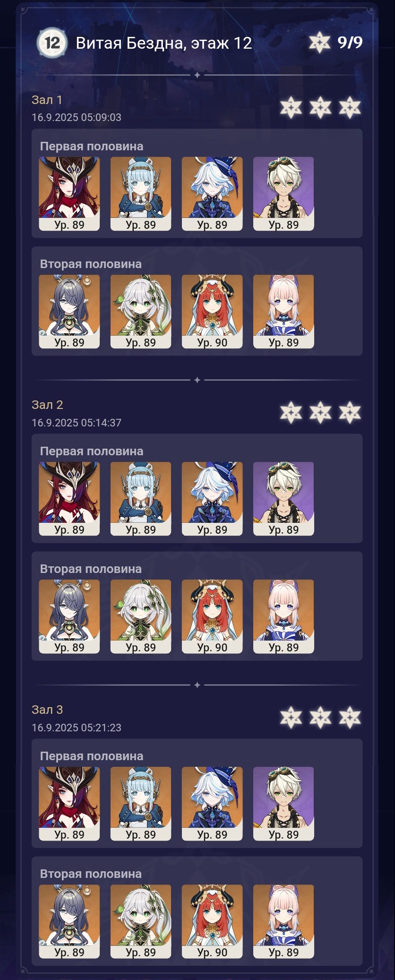Select blue top-hat character in Зал 1 first half
The image size is (395, 980).
212,194
